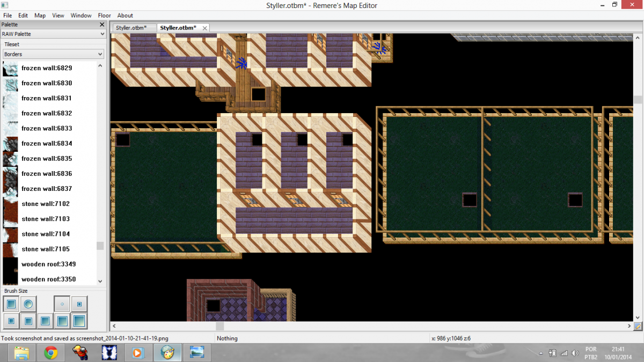The image size is (644, 362).
Task: Click the map vertical scrollbar thumb
Action: pyautogui.click(x=638, y=99)
